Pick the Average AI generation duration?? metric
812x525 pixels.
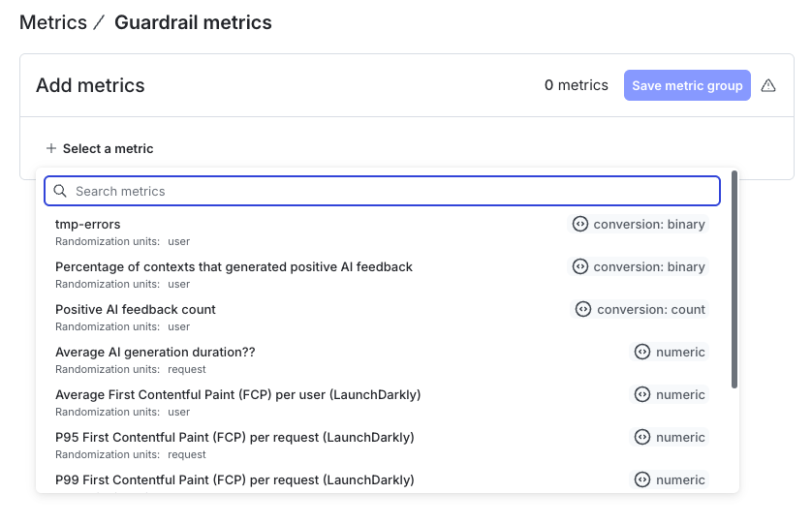click(x=155, y=353)
